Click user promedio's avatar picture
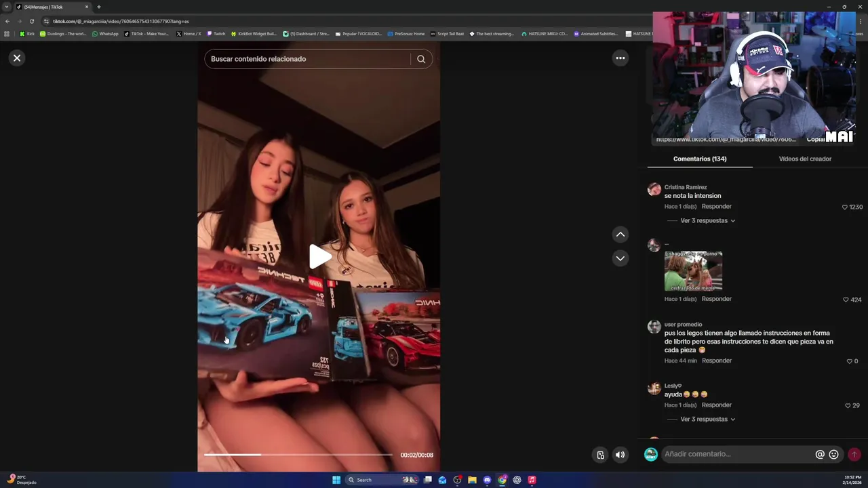The image size is (868, 488). (654, 327)
